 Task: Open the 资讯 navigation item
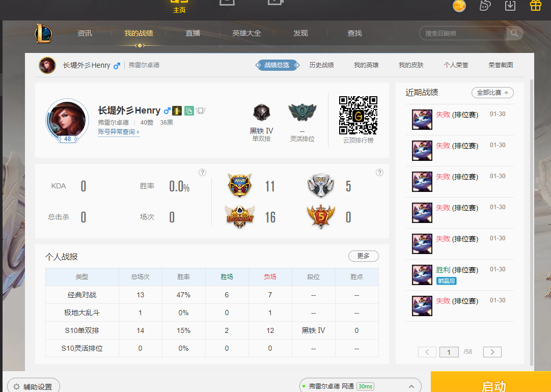click(x=85, y=33)
